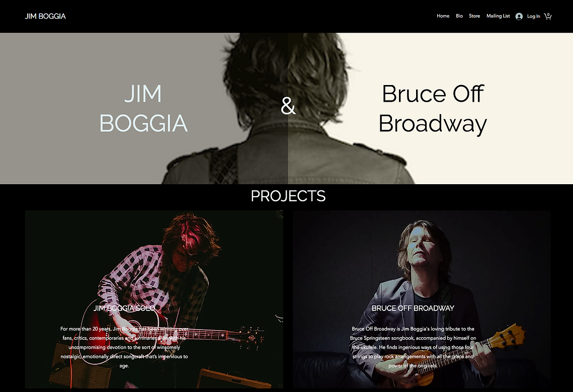Screen dimensions: 573x392
Task: Go to the Bio page
Action: point(459,16)
